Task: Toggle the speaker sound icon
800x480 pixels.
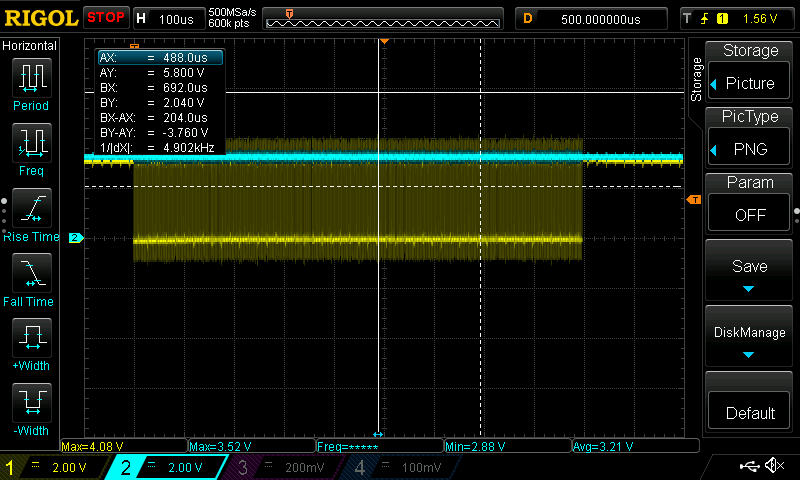Action: pos(774,466)
